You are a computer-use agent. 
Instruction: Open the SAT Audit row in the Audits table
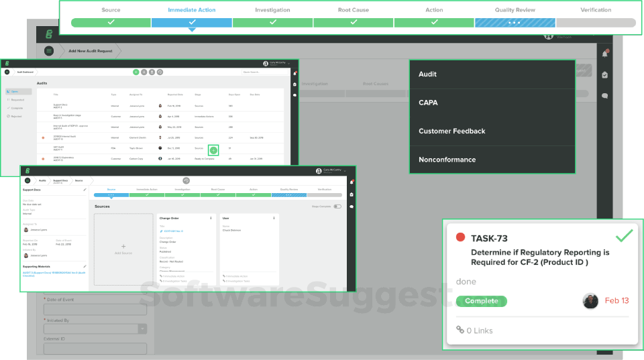tap(160, 148)
